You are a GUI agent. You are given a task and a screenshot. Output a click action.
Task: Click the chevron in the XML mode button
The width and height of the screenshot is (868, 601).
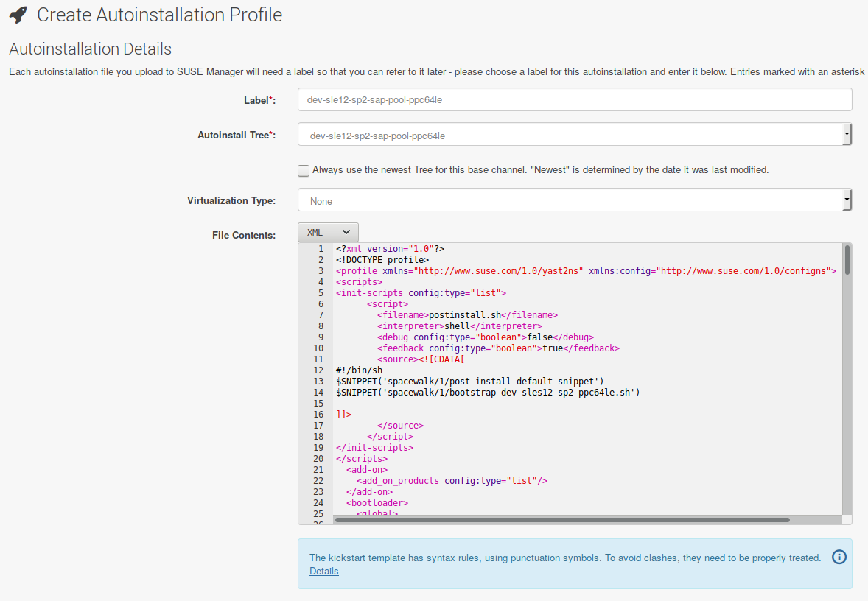click(x=347, y=231)
